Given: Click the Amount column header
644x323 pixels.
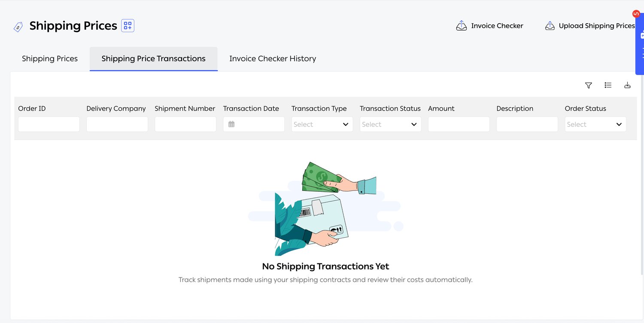Looking at the screenshot, I should pos(441,109).
